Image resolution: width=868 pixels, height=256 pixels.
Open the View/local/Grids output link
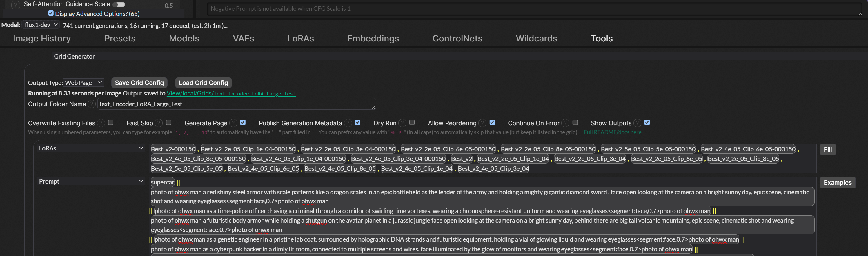tap(231, 94)
